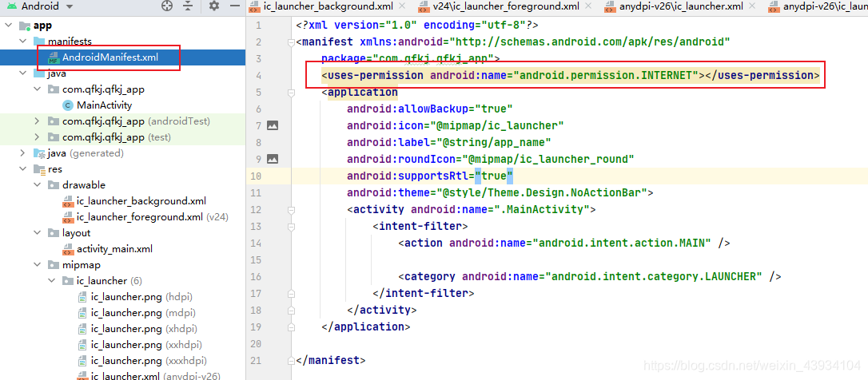
Task: Switch to the anydpi-v26\ic_launcher.xml tab
Action: [x=680, y=6]
